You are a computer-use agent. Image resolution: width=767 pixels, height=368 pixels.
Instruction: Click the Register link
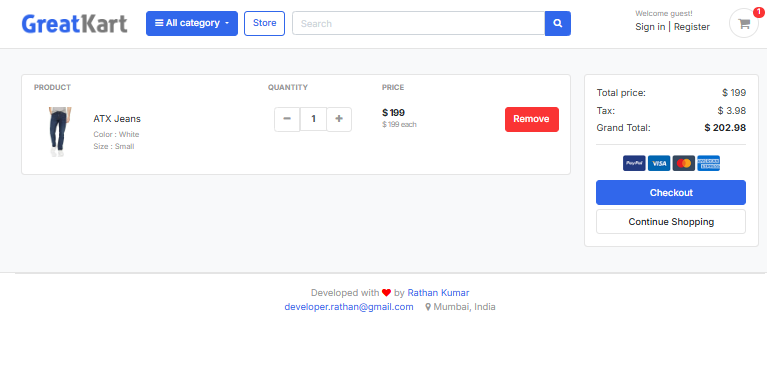coord(692,27)
